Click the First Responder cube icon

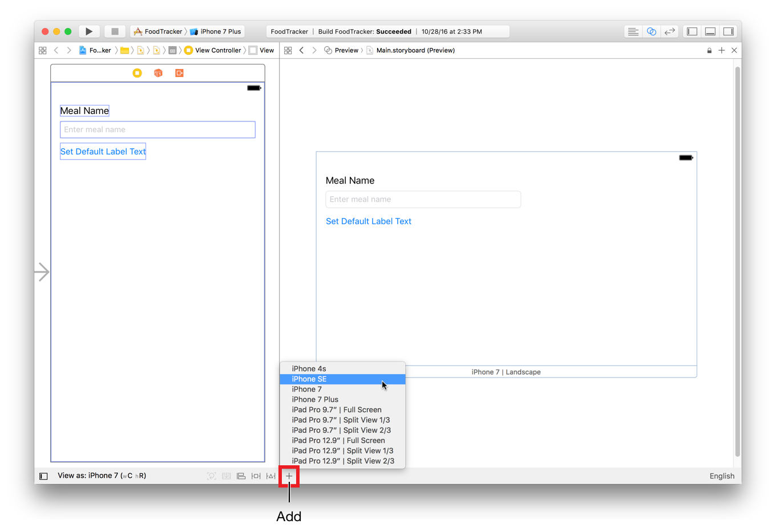click(x=158, y=73)
